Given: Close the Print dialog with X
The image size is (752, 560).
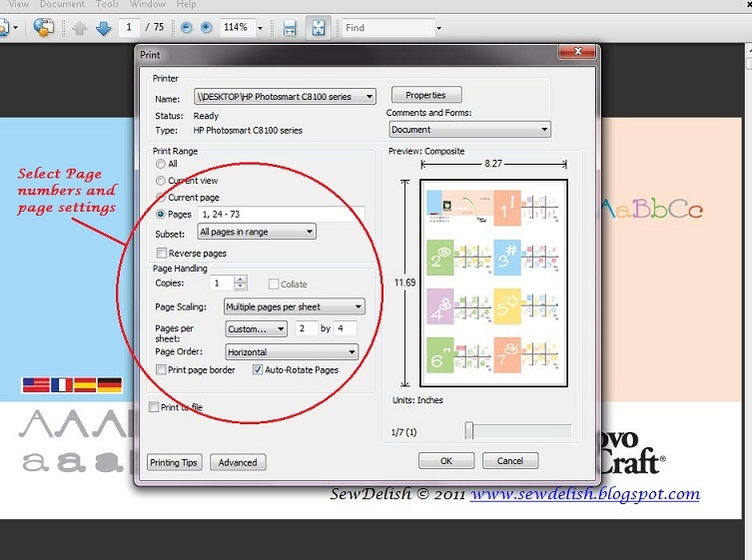Looking at the screenshot, I should (x=578, y=51).
